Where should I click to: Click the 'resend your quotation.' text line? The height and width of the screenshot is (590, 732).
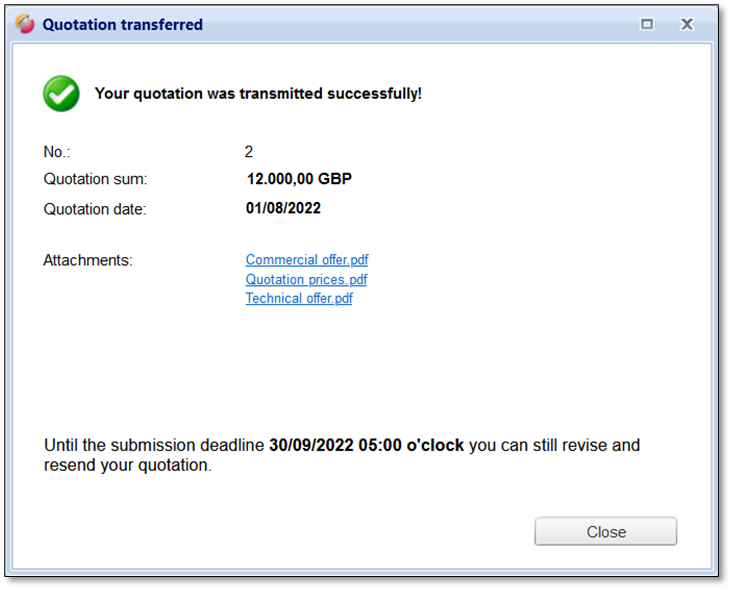(x=128, y=465)
